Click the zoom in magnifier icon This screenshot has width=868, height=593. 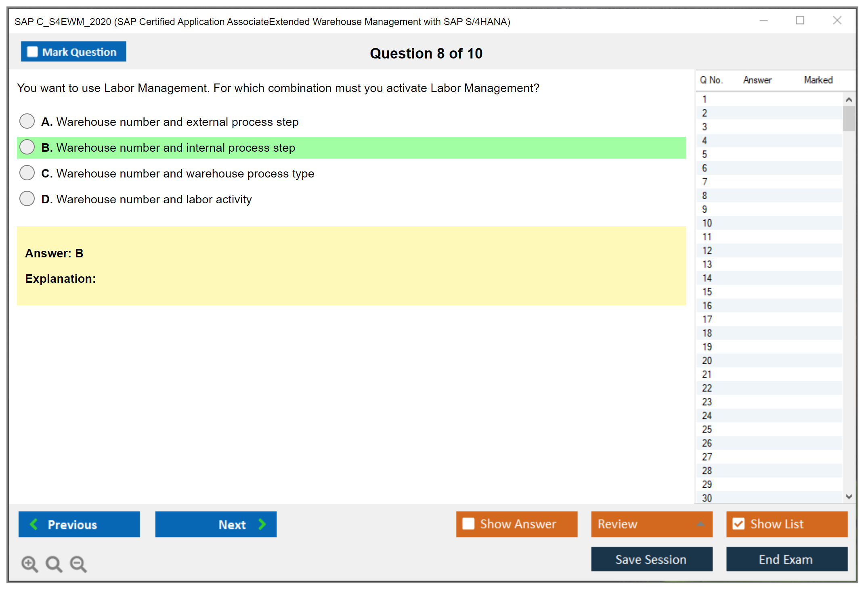tap(29, 564)
